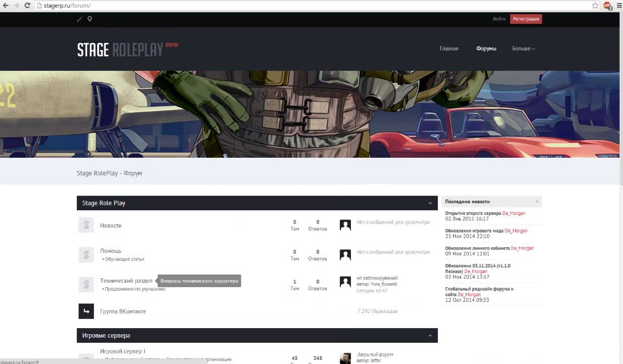The image size is (623, 364).
Task: Open the Игровой сервер I forum
Action: [122, 351]
